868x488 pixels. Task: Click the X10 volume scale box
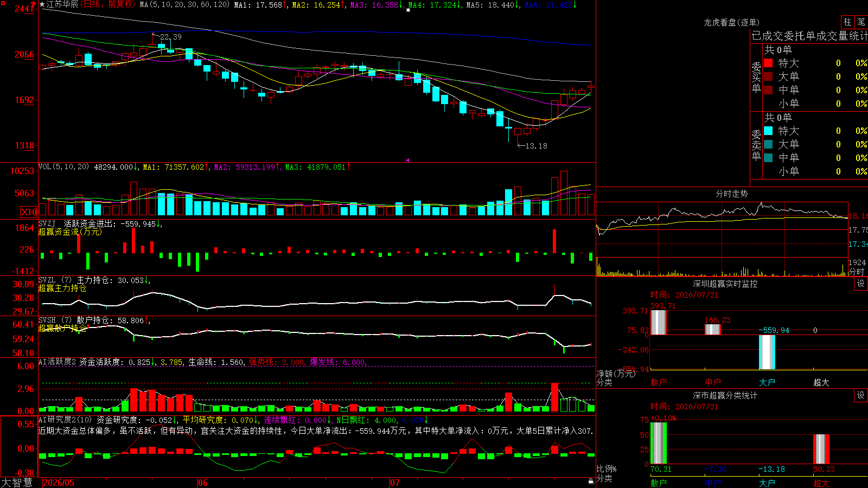click(x=29, y=212)
